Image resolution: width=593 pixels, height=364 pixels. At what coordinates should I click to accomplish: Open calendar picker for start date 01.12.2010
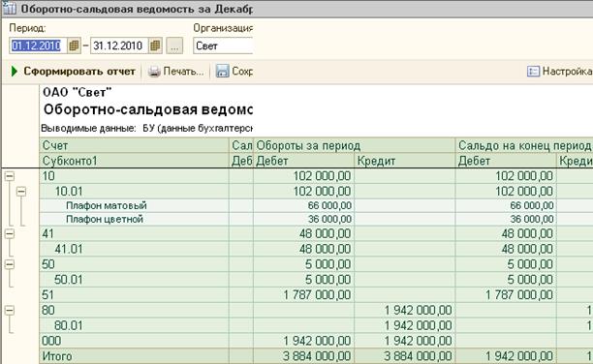point(74,45)
